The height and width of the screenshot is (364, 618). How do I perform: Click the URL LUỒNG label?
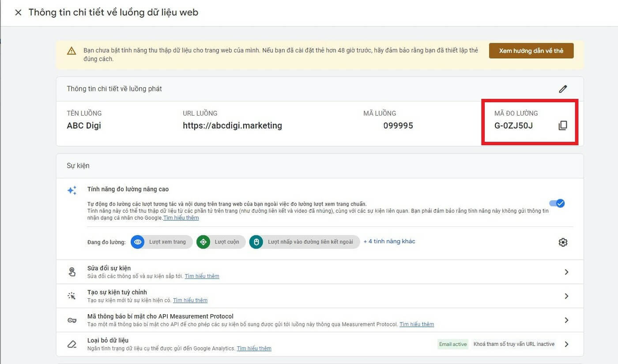(x=200, y=113)
